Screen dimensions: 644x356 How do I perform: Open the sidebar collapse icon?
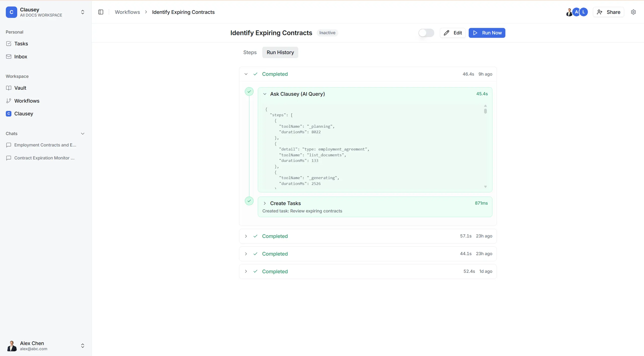(x=101, y=12)
